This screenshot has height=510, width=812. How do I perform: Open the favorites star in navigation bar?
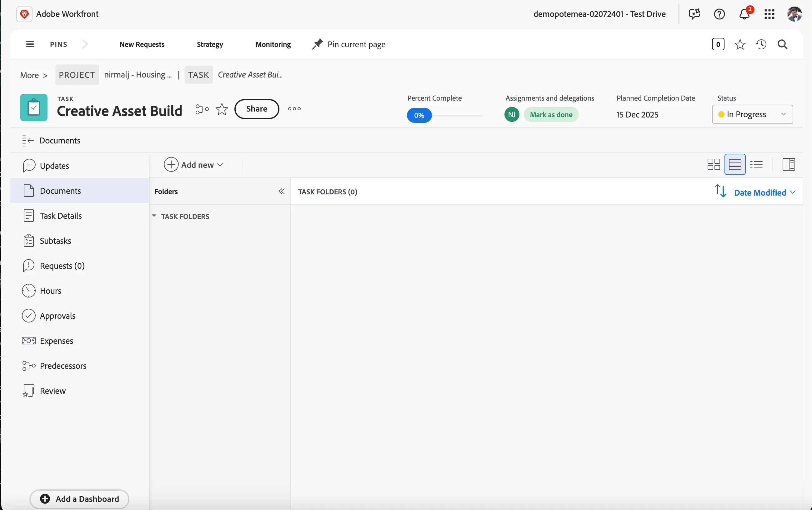[x=740, y=44]
